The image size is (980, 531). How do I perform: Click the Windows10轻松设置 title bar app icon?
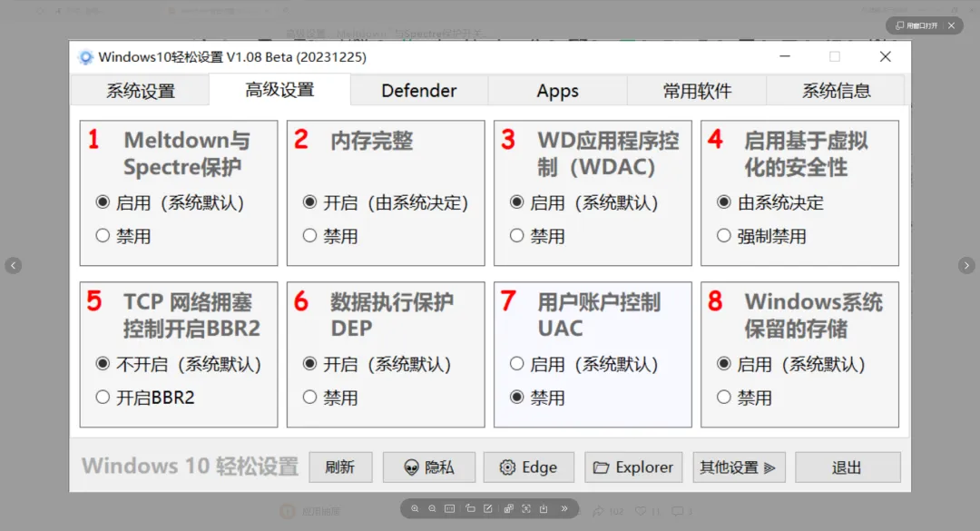pos(85,57)
